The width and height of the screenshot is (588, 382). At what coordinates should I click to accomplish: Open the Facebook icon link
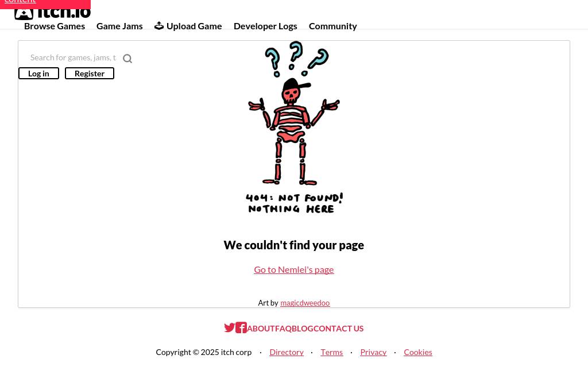(x=241, y=327)
